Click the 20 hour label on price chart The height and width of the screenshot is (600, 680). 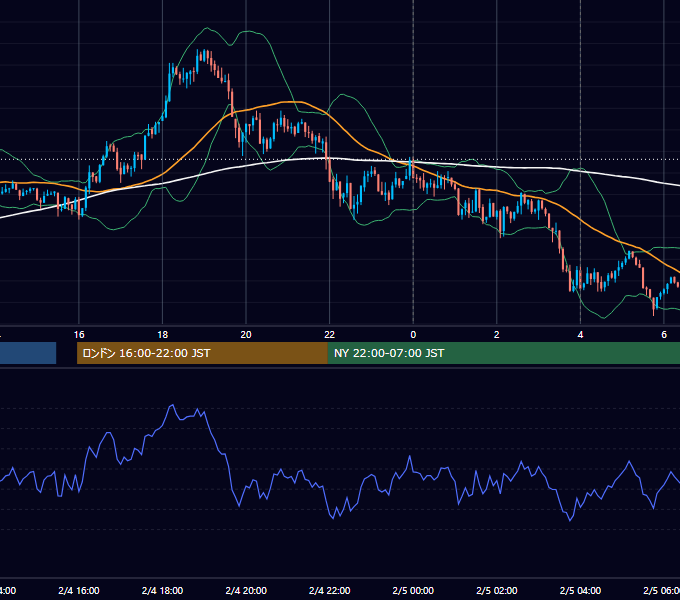click(246, 335)
